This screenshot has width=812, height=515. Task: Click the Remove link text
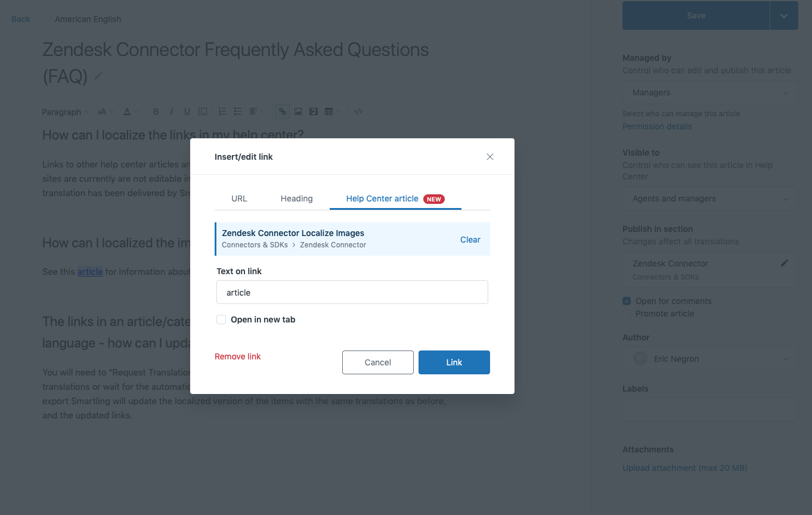pyautogui.click(x=237, y=356)
